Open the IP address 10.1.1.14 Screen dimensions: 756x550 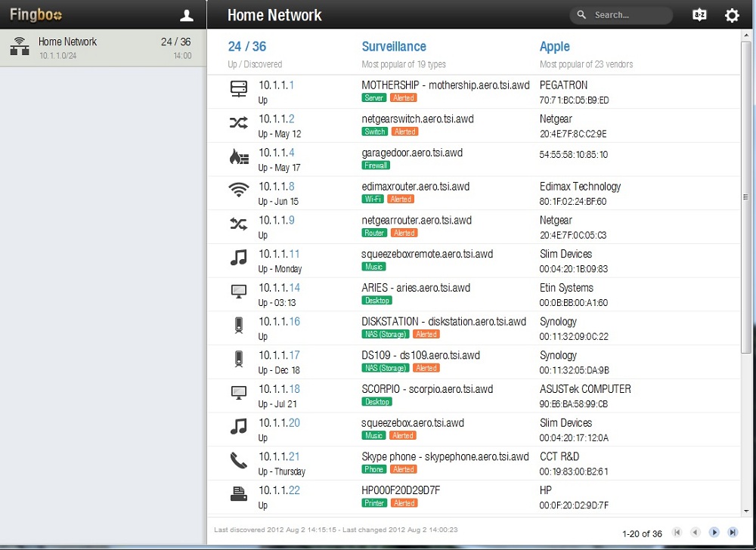click(x=279, y=288)
